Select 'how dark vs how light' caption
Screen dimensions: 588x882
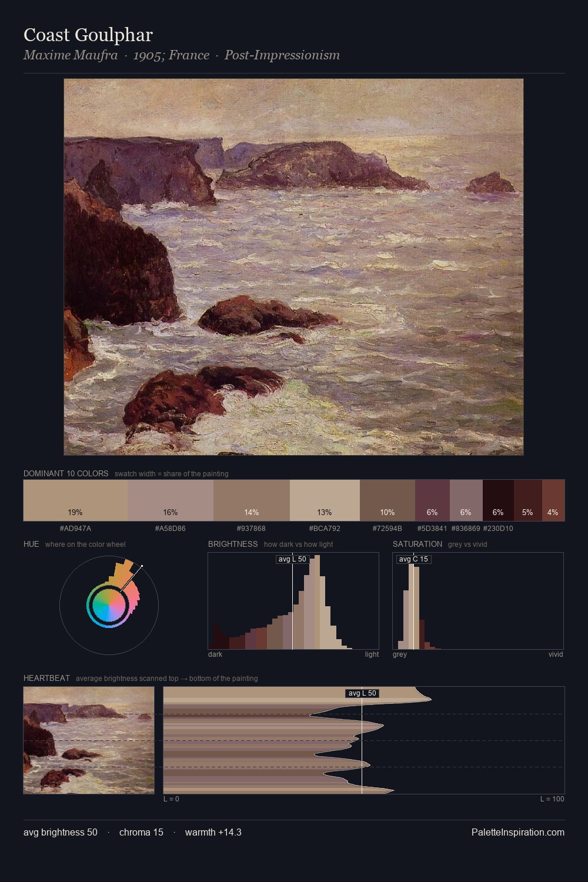coord(299,544)
